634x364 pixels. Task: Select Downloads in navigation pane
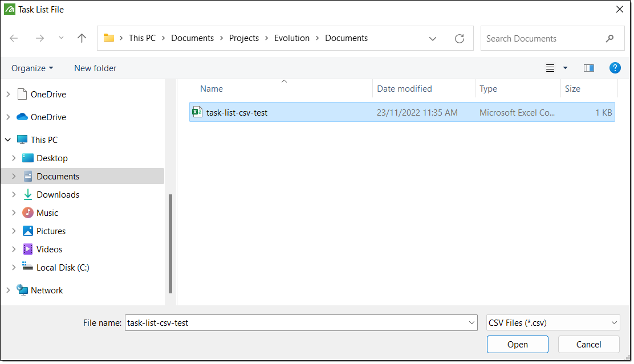[x=58, y=195]
